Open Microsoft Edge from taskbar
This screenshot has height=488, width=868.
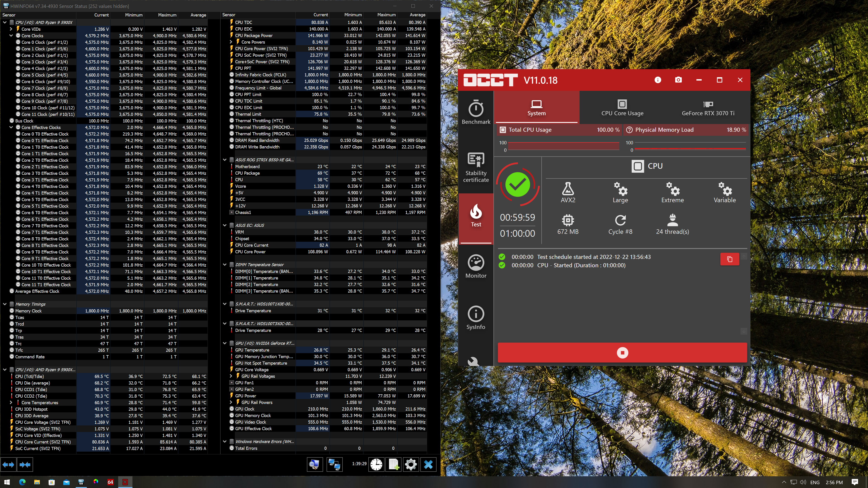22,482
